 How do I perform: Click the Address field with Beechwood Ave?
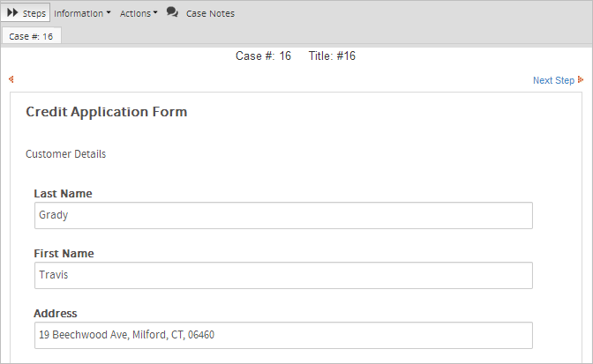(282, 335)
